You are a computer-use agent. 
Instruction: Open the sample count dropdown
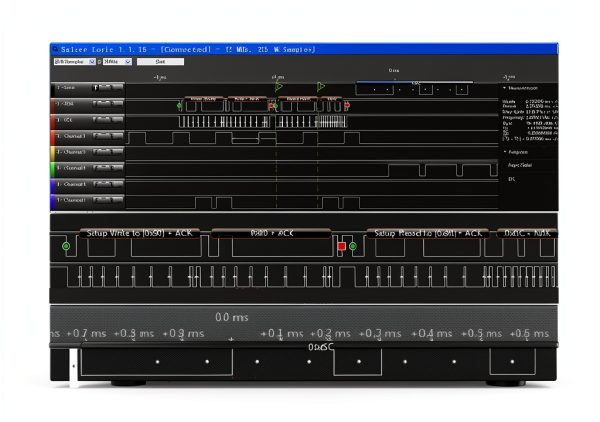[x=75, y=62]
